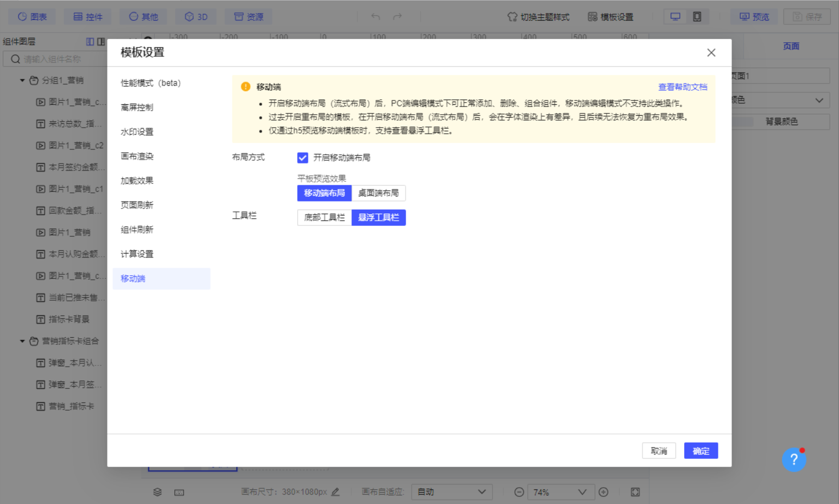The image size is (839, 504).
Task: Open the 查看帮助文档 link
Action: [x=683, y=87]
